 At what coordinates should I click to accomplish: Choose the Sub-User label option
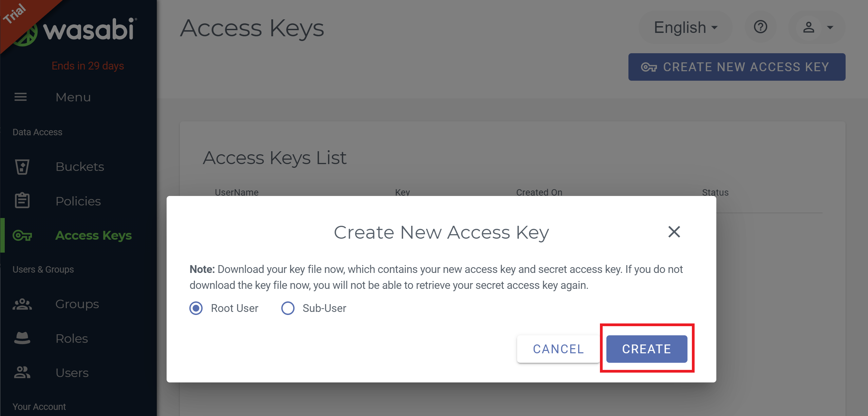pyautogui.click(x=324, y=308)
